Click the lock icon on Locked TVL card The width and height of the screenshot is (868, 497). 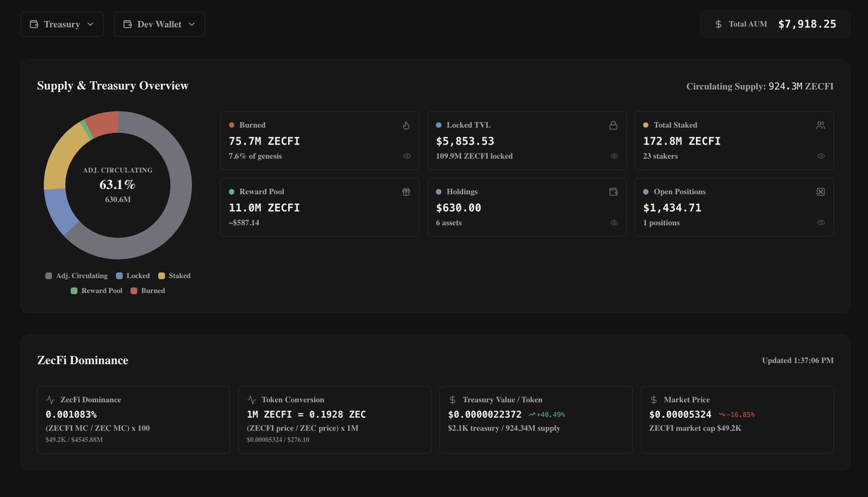coord(613,125)
